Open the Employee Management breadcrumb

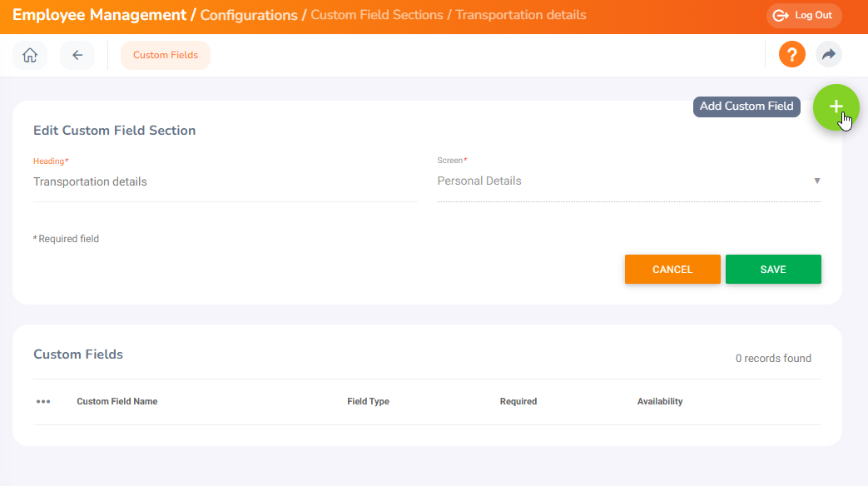click(99, 15)
